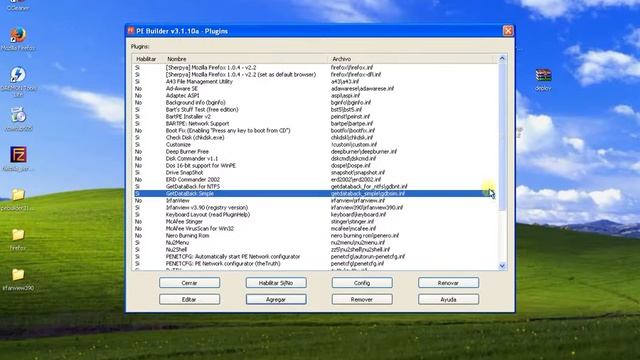
Task: Select the highlighted GetDataBack Simple row
Action: point(316,193)
